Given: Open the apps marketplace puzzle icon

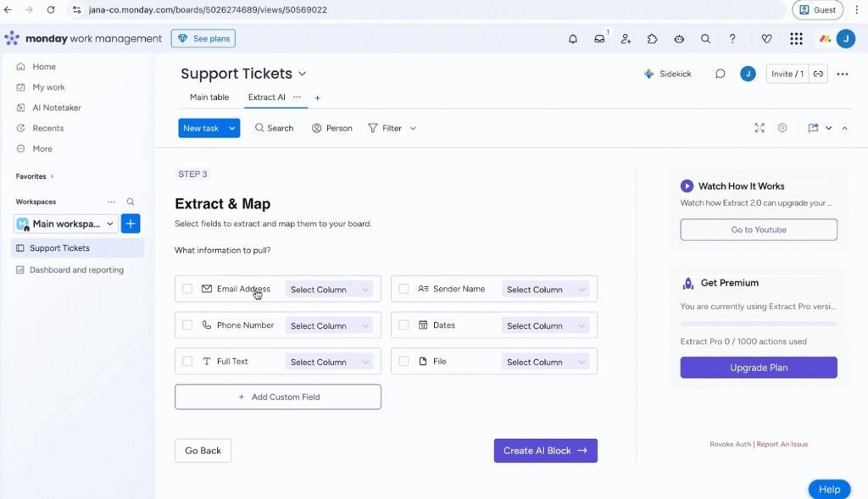Looking at the screenshot, I should coord(652,39).
